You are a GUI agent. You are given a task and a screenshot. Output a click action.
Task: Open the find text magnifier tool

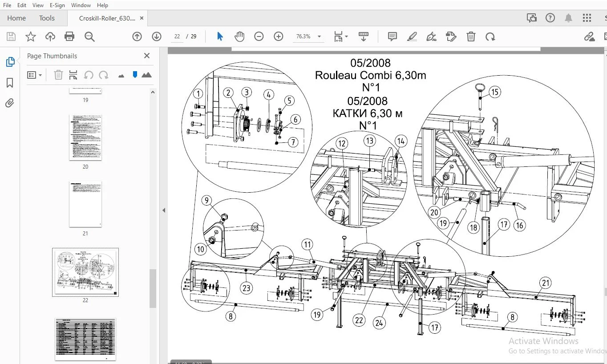tap(89, 36)
